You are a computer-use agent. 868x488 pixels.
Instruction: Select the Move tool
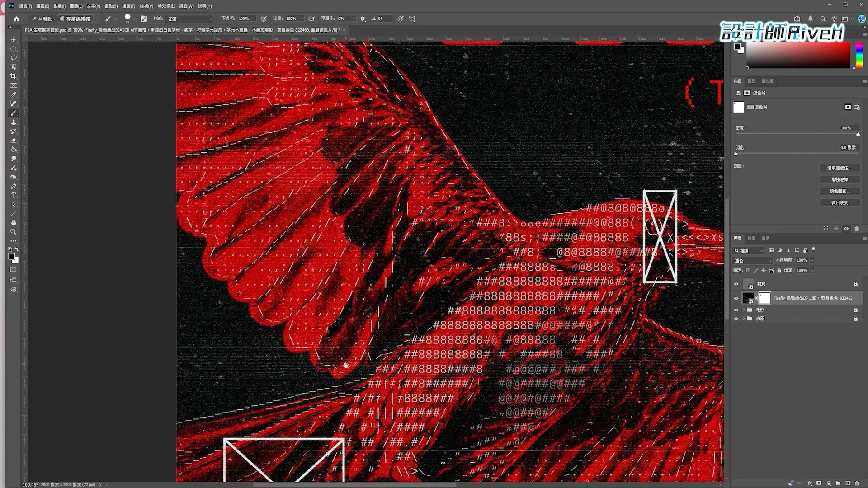[14, 40]
